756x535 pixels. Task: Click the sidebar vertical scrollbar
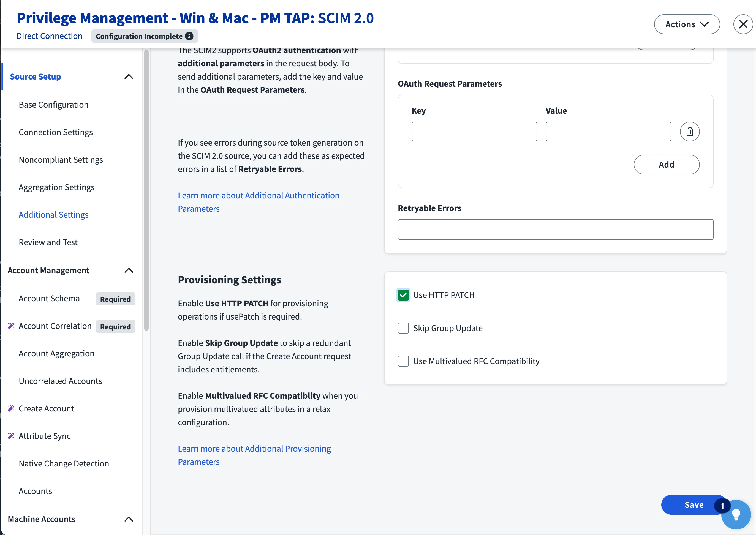146,190
